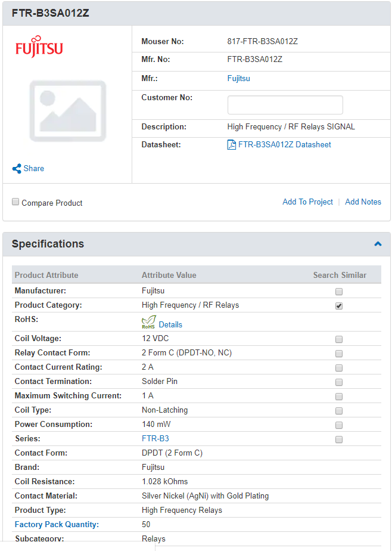
Task: Click the Product Attribute column header
Action: point(46,275)
